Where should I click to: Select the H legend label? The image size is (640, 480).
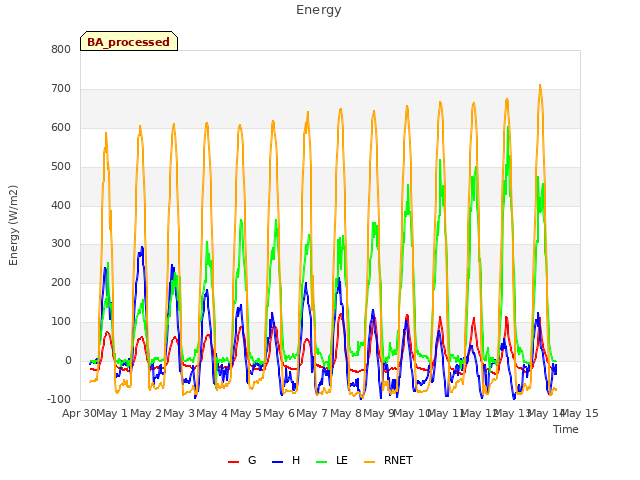(x=296, y=460)
